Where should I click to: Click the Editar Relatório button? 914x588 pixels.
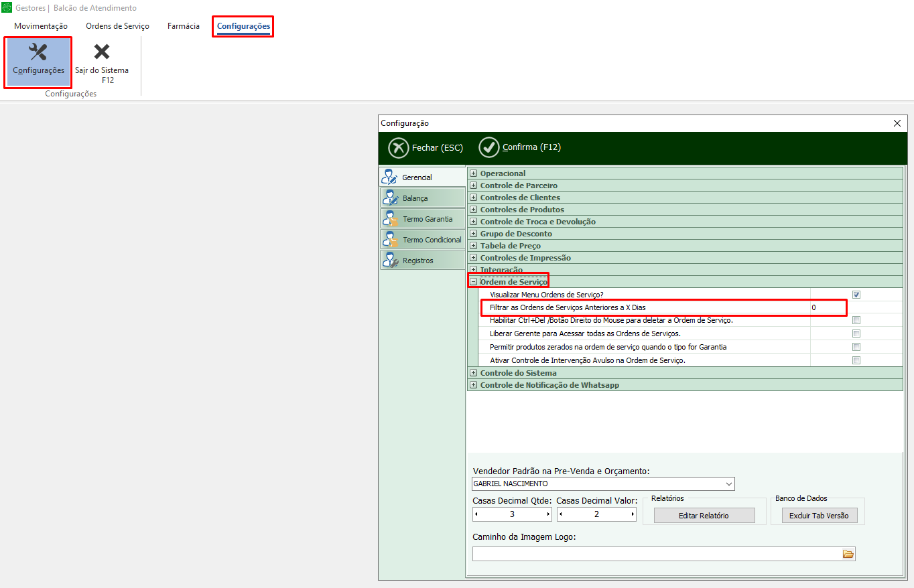point(704,516)
